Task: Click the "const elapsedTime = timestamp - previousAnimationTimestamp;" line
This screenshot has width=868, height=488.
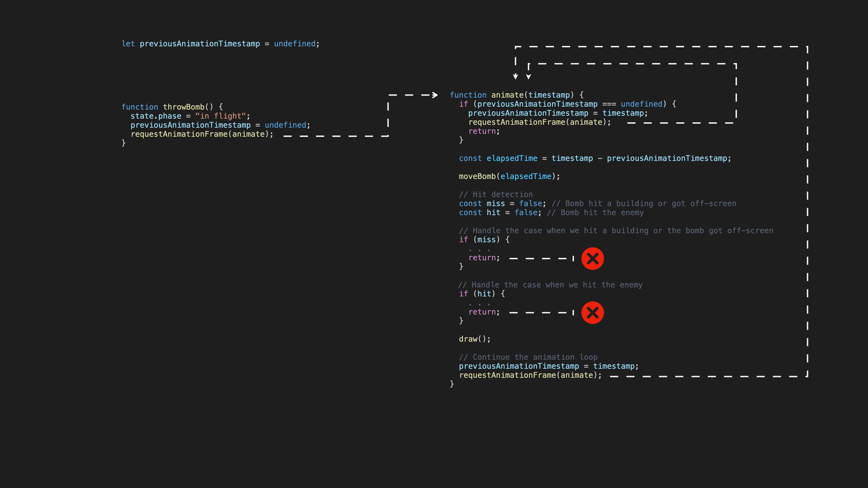Action: (x=595, y=158)
